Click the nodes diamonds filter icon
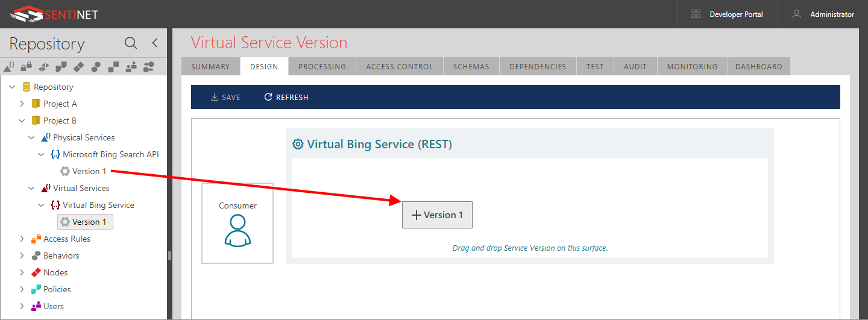The height and width of the screenshot is (320, 868). click(x=78, y=66)
